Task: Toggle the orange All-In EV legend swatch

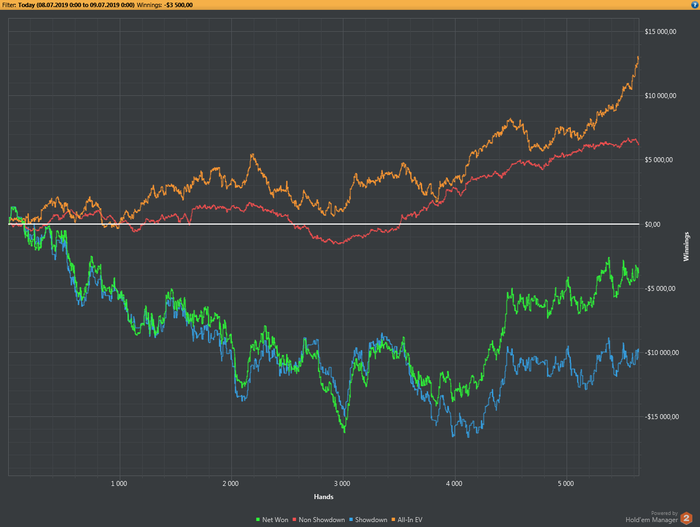Action: [x=393, y=519]
